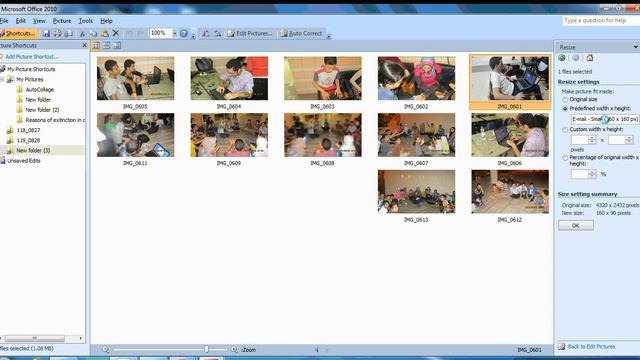
Task: Select the Original size radio button
Action: click(565, 100)
